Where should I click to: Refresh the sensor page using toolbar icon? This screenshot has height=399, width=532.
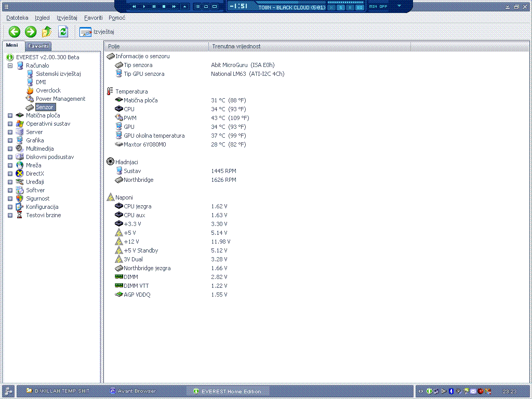[63, 32]
